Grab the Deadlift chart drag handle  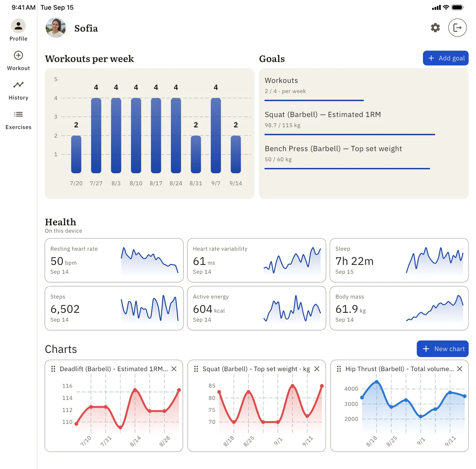[x=53, y=369]
